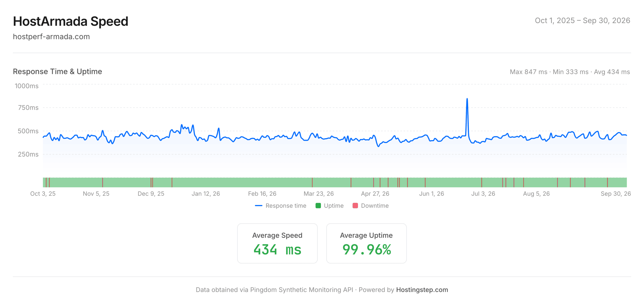This screenshot has width=644, height=307.
Task: Click the 500ms y-axis label
Action: (x=28, y=131)
